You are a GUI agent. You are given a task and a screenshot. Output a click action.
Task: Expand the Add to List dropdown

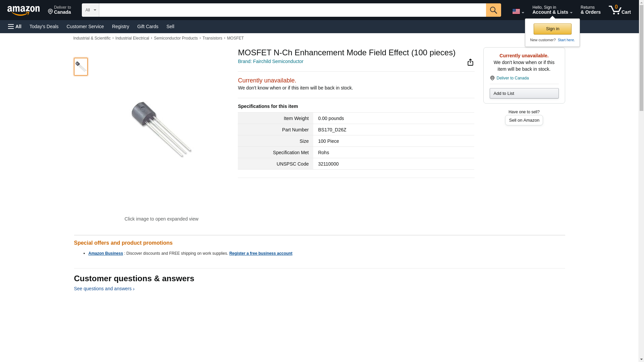[524, 93]
